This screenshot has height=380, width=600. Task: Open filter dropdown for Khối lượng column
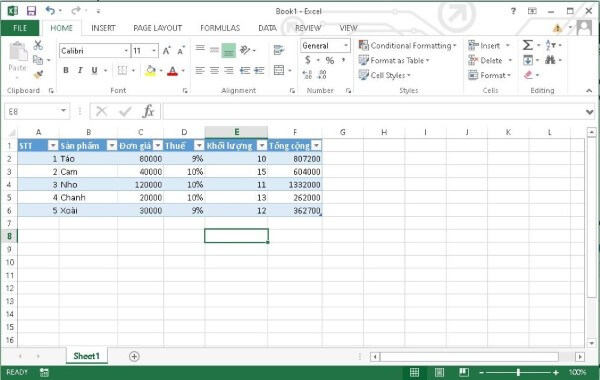[262, 145]
